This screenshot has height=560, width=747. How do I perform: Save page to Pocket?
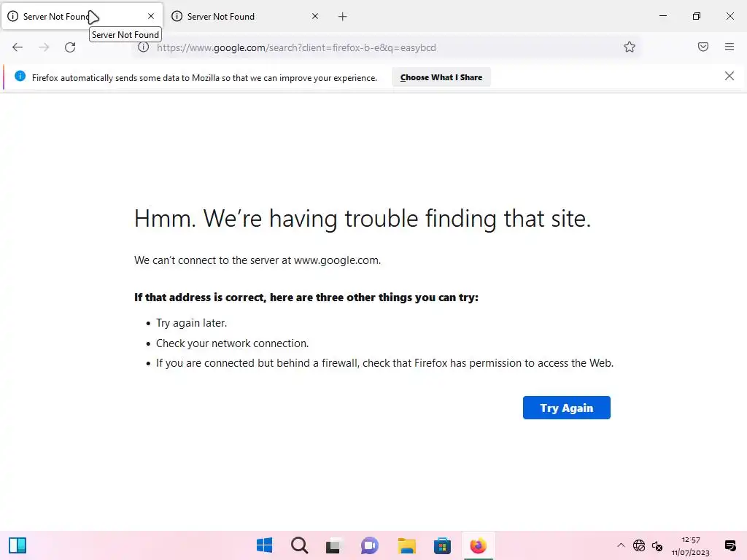tap(703, 47)
